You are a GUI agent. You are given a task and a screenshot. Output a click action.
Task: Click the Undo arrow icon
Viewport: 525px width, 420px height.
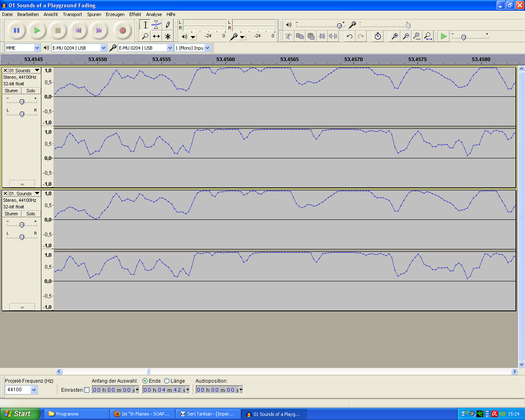click(349, 36)
